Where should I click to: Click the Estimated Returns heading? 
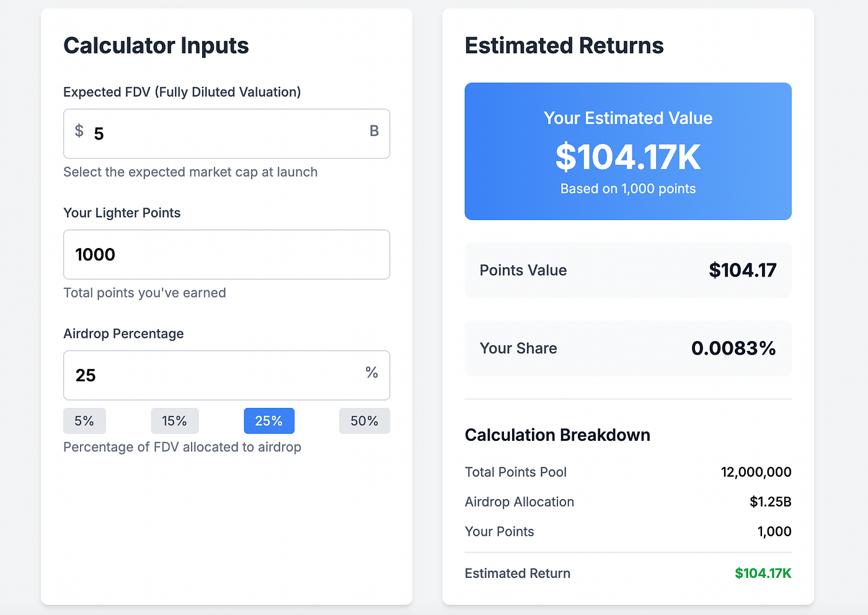pos(564,45)
